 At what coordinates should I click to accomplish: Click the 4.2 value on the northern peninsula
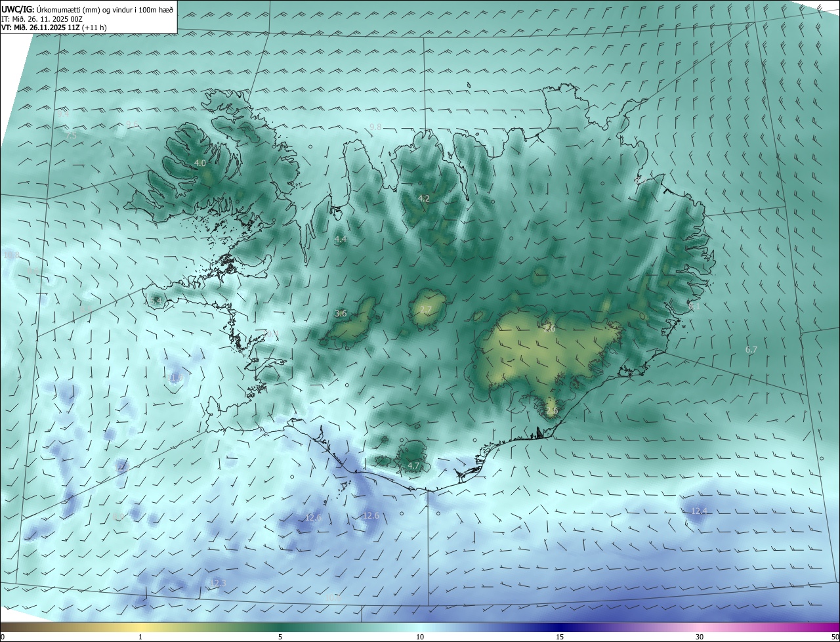(x=424, y=198)
